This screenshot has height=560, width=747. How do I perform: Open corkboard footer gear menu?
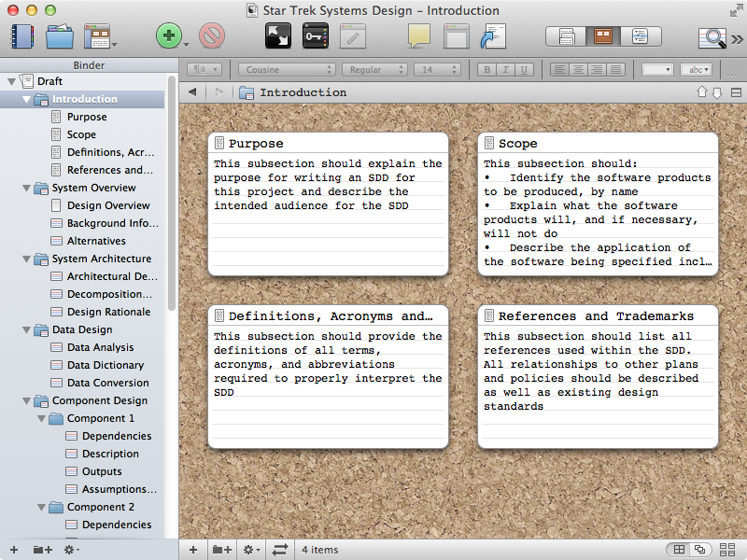(x=251, y=550)
